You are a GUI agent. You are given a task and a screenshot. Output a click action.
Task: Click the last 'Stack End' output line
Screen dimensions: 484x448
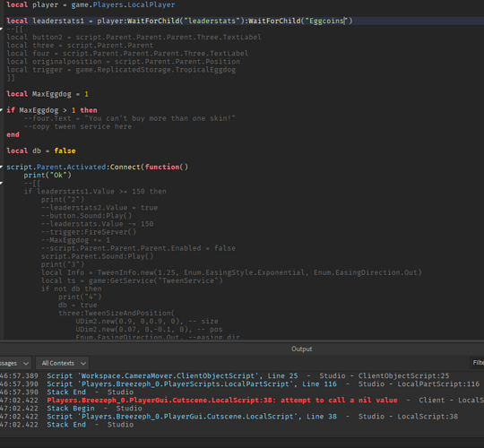(x=66, y=425)
